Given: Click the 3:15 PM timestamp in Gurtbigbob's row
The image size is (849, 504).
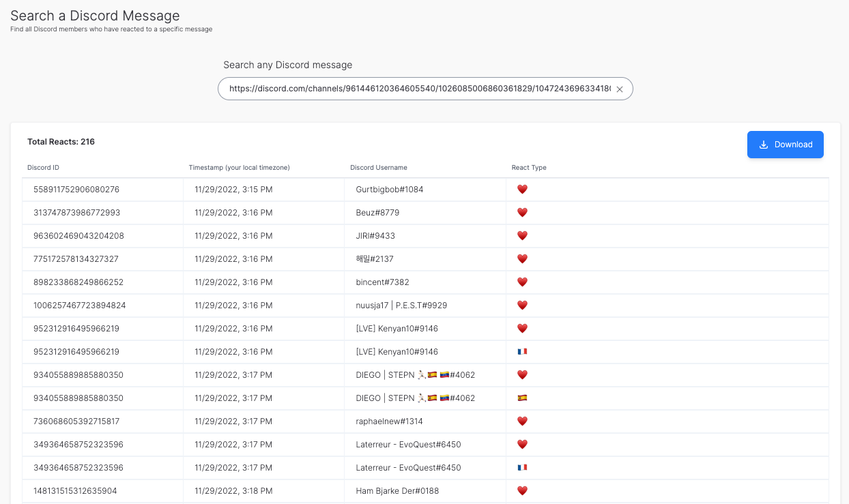Looking at the screenshot, I should (233, 190).
